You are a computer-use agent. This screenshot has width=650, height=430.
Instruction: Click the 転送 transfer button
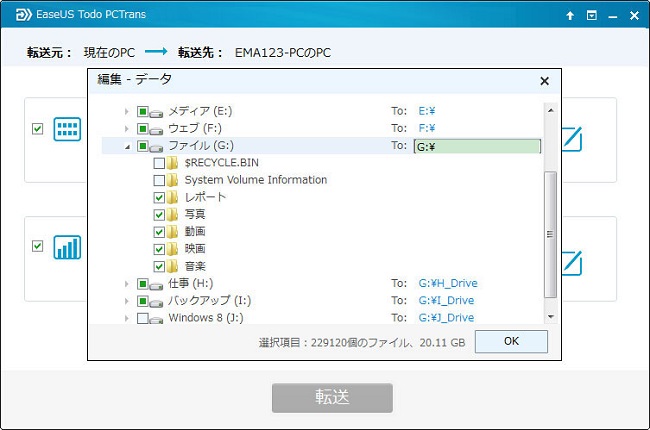coord(332,398)
